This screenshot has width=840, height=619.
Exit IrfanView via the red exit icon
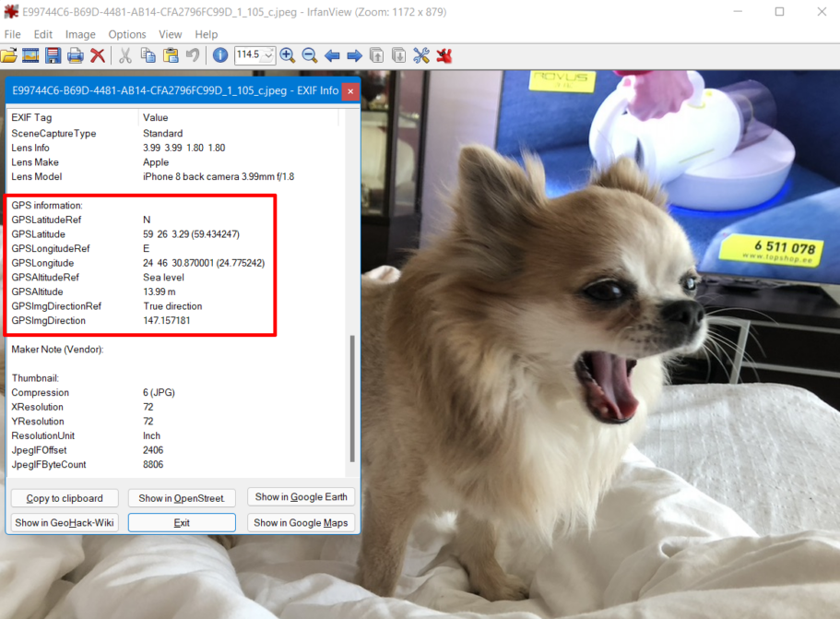[x=444, y=55]
